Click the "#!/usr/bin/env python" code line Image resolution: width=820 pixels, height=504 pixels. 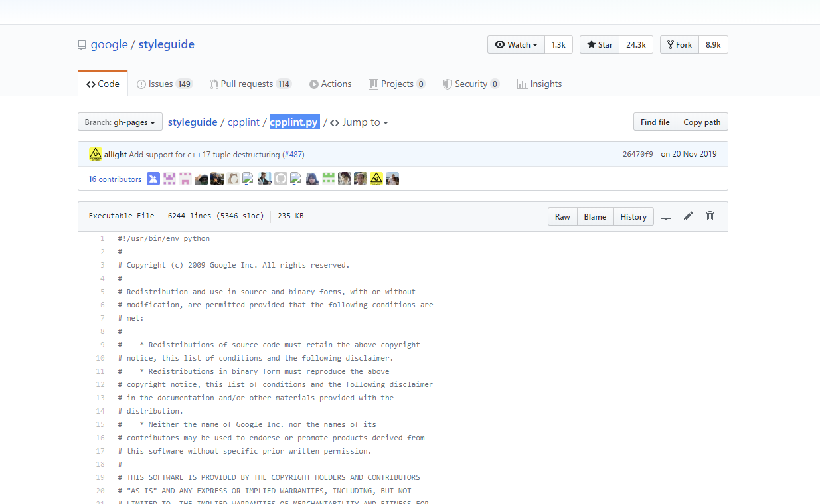pos(164,238)
